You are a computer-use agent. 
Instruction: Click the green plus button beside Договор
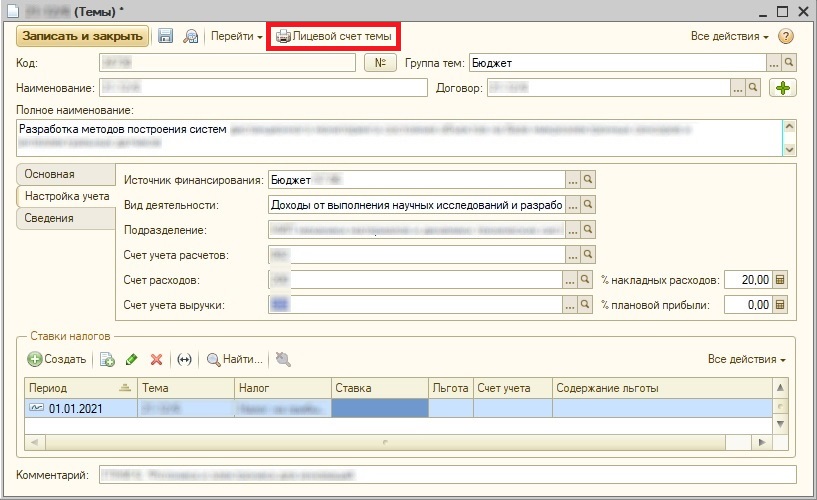784,89
